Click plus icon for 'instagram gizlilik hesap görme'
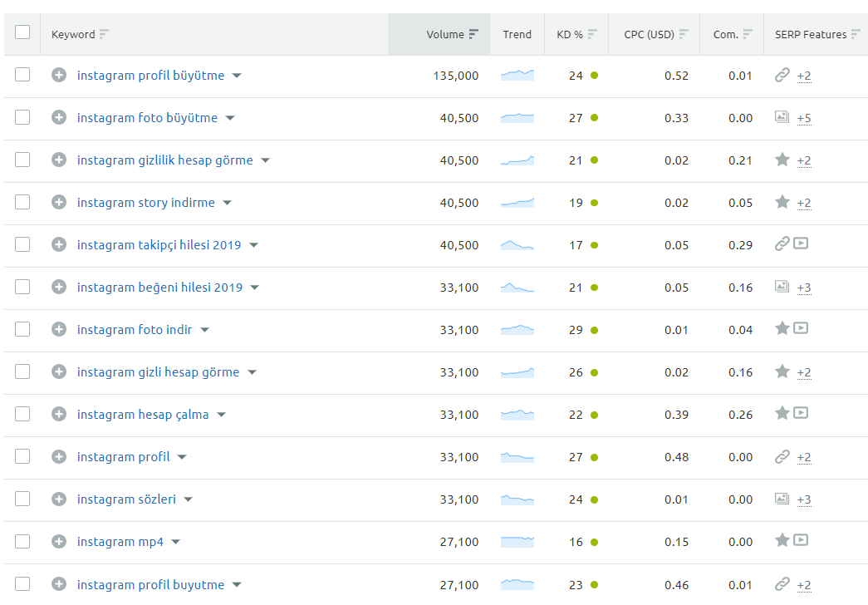 [59, 160]
